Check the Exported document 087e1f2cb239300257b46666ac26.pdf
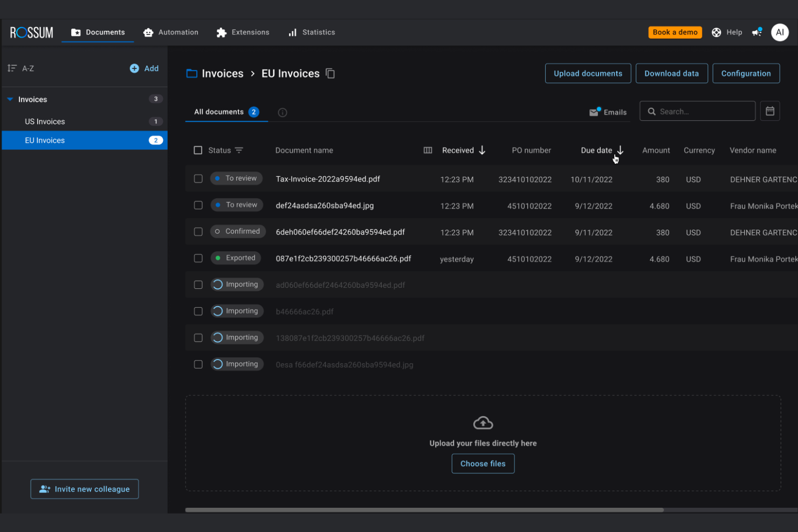The width and height of the screenshot is (798, 532). click(198, 258)
